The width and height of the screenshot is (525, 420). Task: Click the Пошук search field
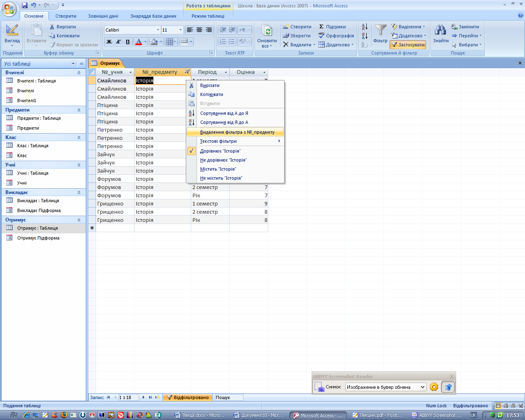coord(229,397)
